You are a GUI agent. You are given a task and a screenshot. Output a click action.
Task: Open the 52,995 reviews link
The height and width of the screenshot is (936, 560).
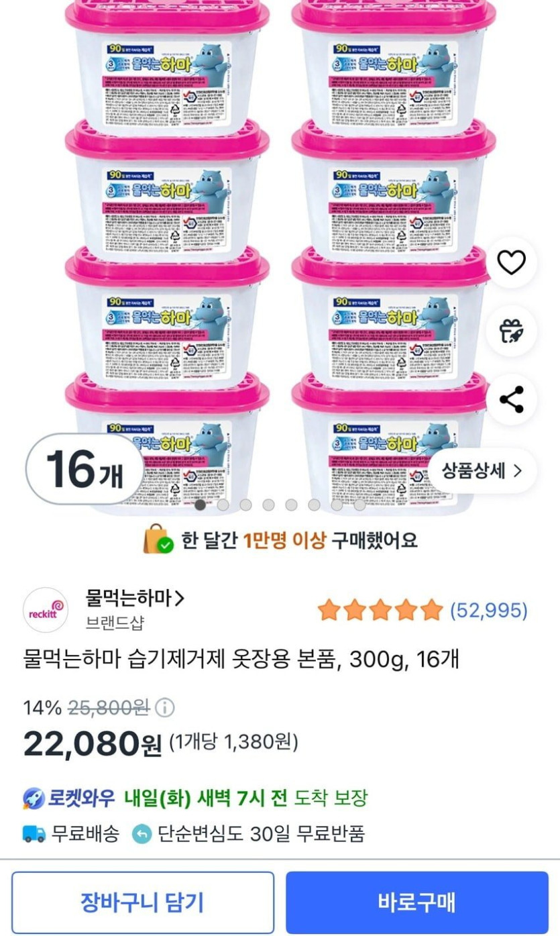tap(488, 611)
